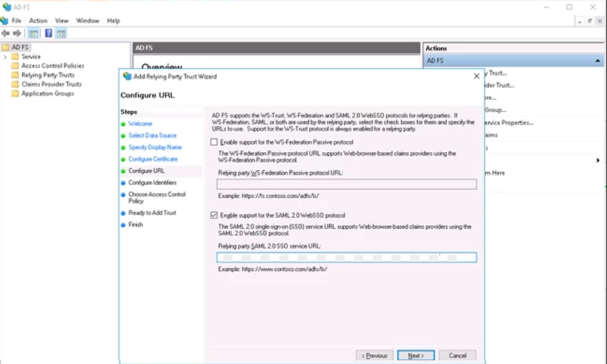Select Application Groups in the tree
Image resolution: width=607 pixels, height=364 pixels.
coord(47,93)
